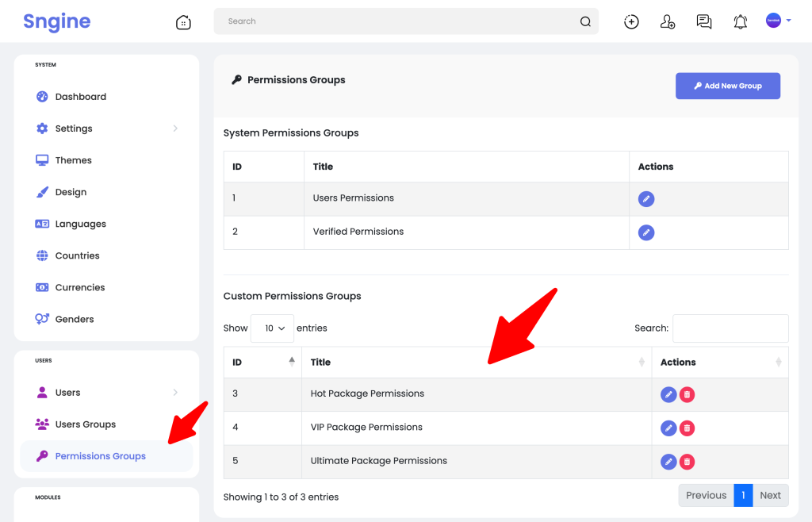Open Currencies in sidebar
812x522 pixels.
click(x=80, y=287)
